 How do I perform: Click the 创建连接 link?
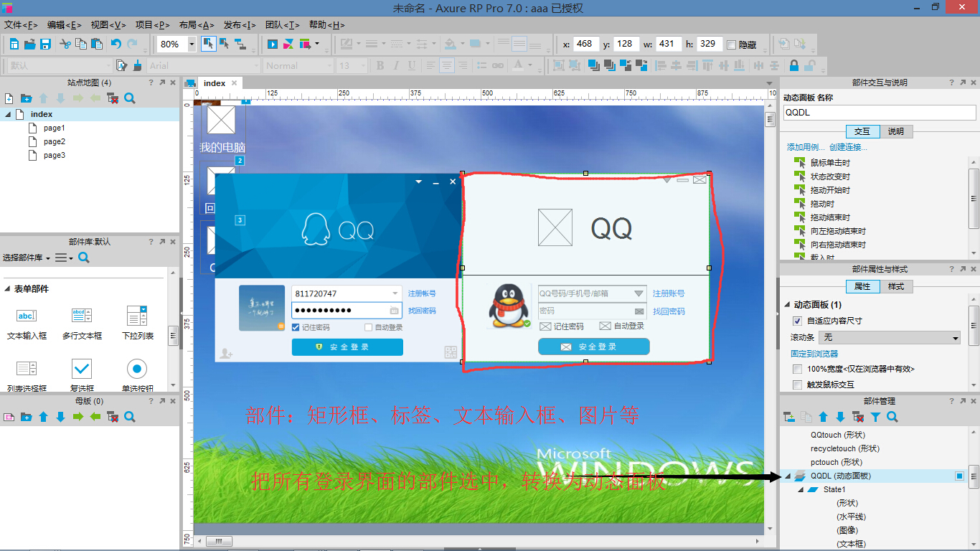click(x=848, y=147)
